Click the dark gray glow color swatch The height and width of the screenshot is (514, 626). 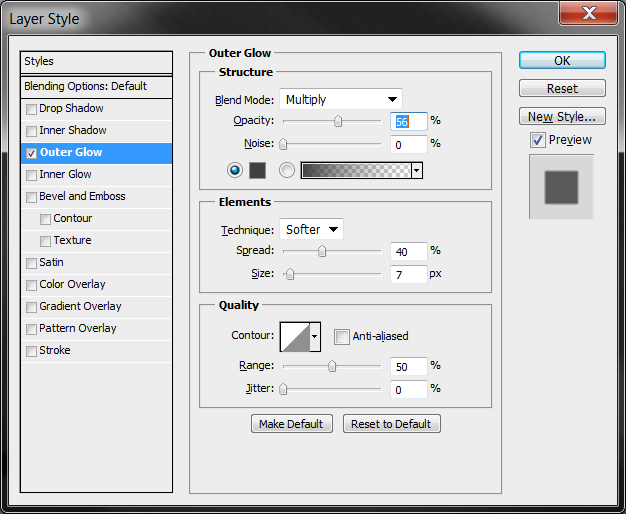(x=256, y=171)
